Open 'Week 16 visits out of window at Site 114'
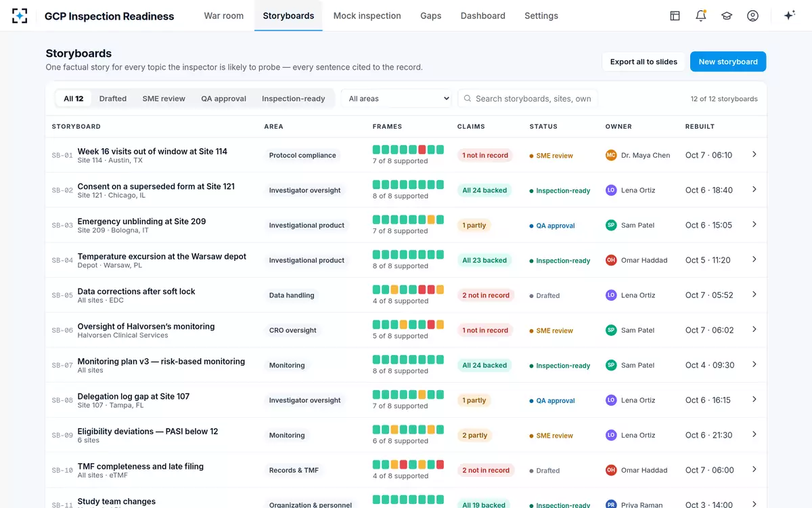 [x=152, y=151]
